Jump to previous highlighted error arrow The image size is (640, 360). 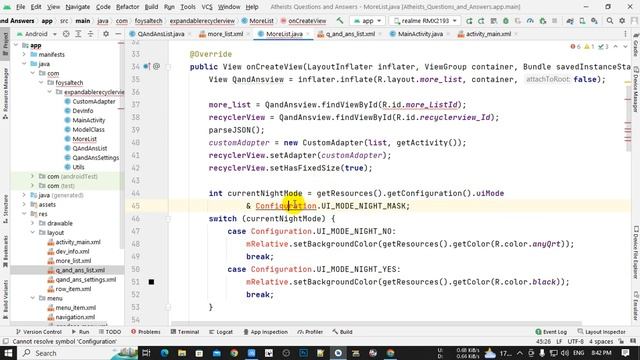pyautogui.click(x=616, y=47)
